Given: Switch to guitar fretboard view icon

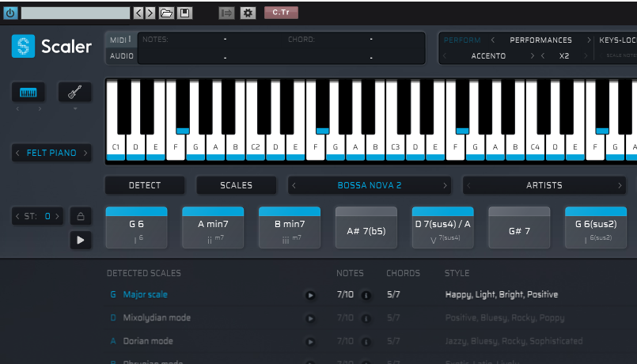Looking at the screenshot, I should (x=74, y=93).
